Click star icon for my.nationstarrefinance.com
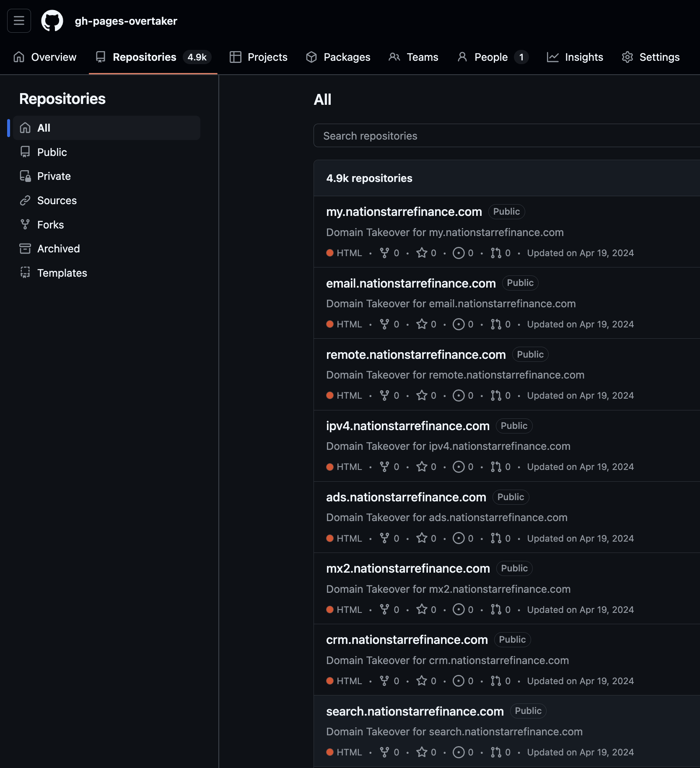700x768 pixels. click(422, 253)
